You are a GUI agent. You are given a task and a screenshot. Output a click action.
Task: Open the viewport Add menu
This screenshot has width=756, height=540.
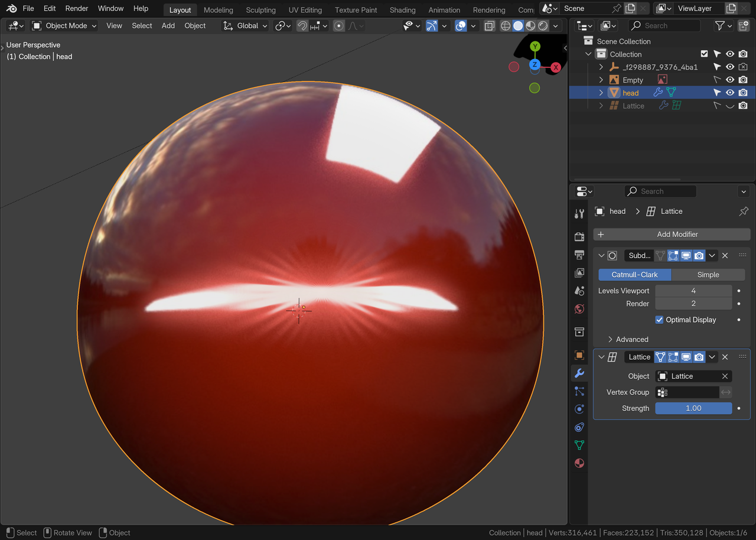(x=168, y=26)
